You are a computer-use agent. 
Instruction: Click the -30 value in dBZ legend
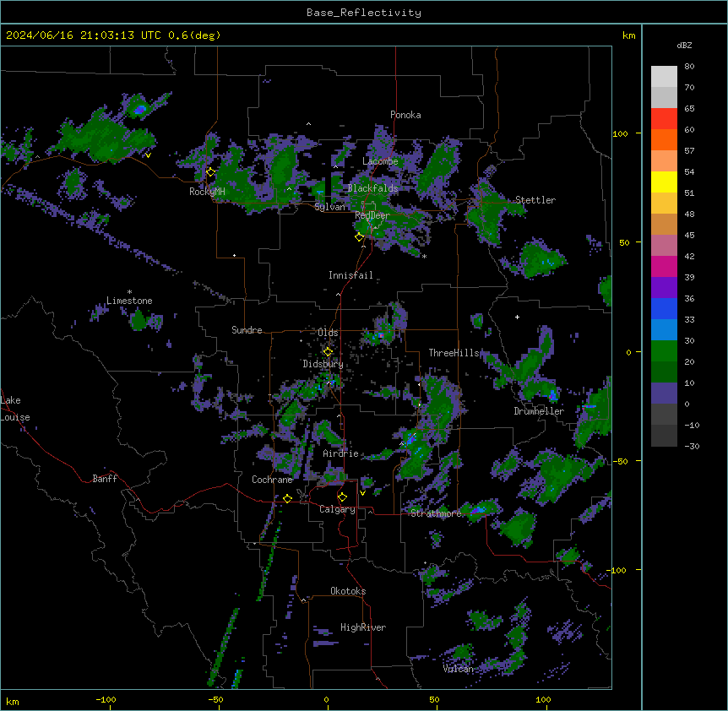[x=692, y=446]
